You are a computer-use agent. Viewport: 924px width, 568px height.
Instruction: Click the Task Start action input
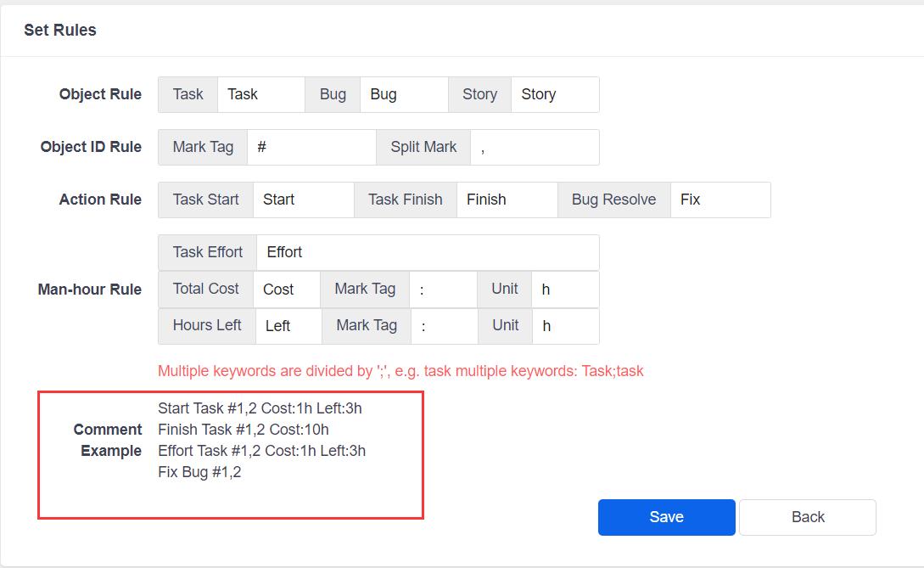(x=303, y=200)
